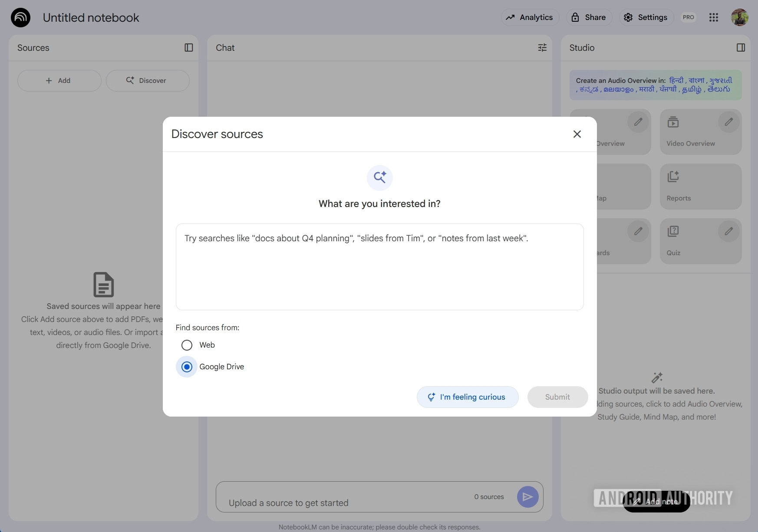
Task: Click the Submit button
Action: [557, 397]
